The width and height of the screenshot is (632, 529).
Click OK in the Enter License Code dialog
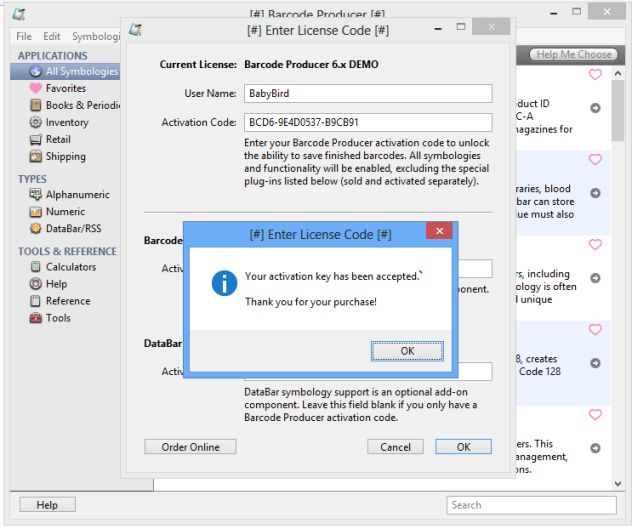(x=463, y=447)
